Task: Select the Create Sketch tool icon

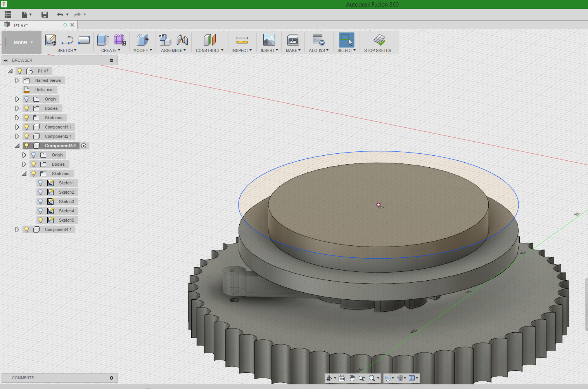Action: click(51, 40)
